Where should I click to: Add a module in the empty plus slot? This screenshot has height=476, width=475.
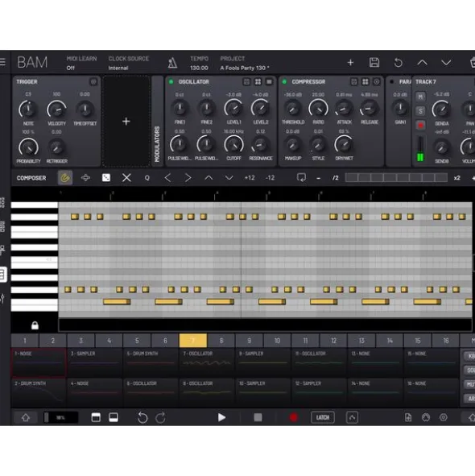click(x=126, y=122)
